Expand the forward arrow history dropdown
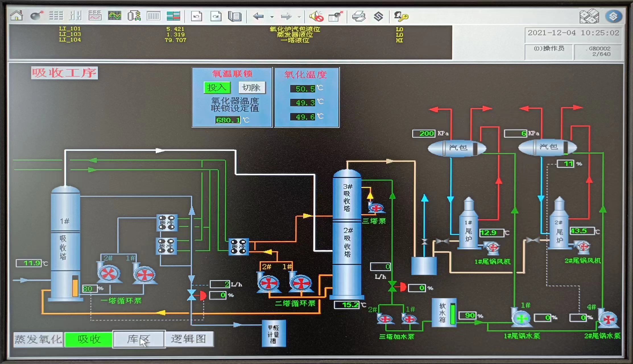Screen dimensions: 633x364 [x=299, y=17]
